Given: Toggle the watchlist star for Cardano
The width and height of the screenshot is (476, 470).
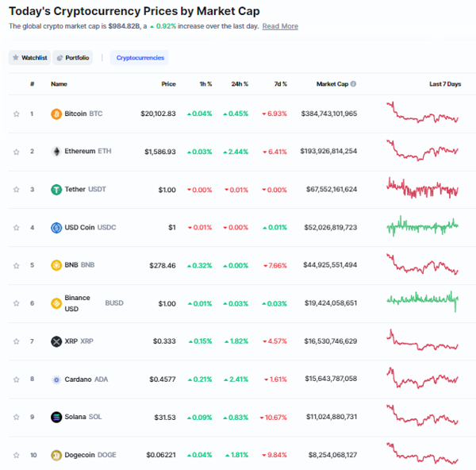Looking at the screenshot, I should coord(17,379).
